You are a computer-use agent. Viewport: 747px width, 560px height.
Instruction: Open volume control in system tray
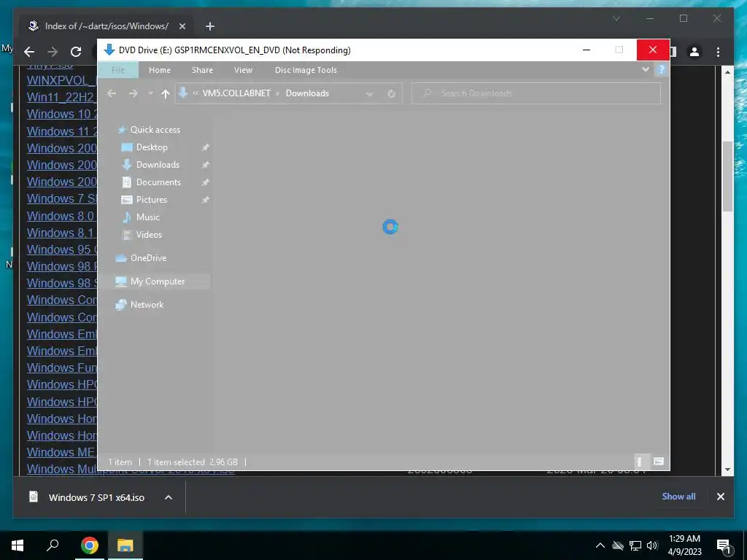pyautogui.click(x=653, y=545)
